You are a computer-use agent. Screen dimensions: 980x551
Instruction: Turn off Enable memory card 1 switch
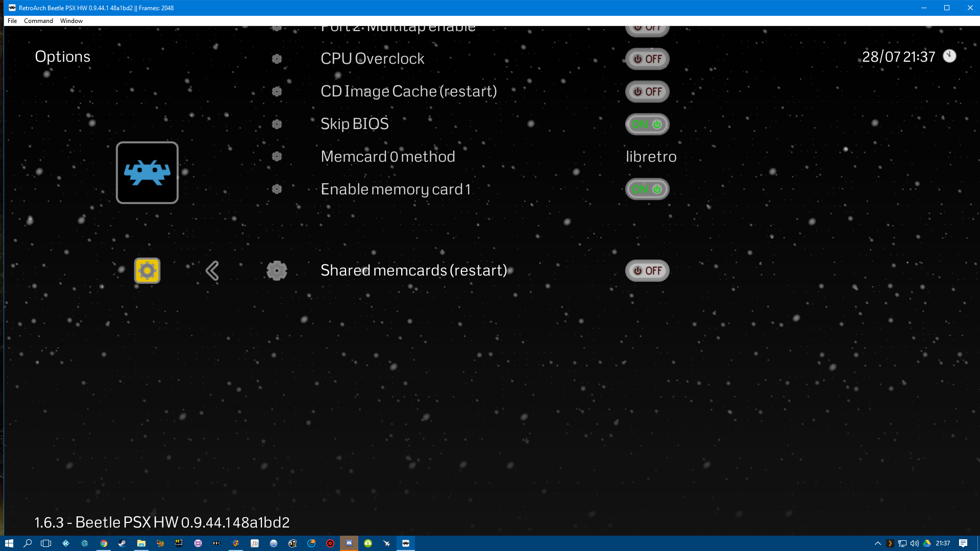(x=647, y=189)
